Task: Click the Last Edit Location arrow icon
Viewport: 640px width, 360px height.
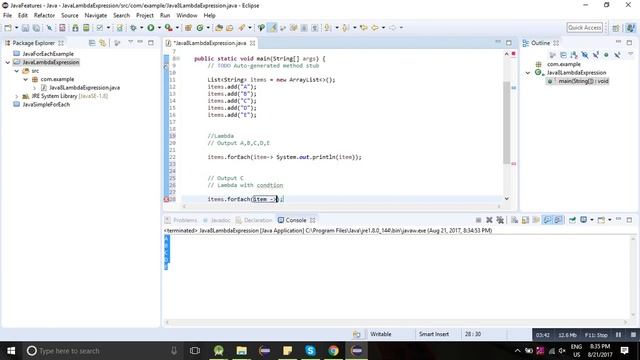Action: 363,28
